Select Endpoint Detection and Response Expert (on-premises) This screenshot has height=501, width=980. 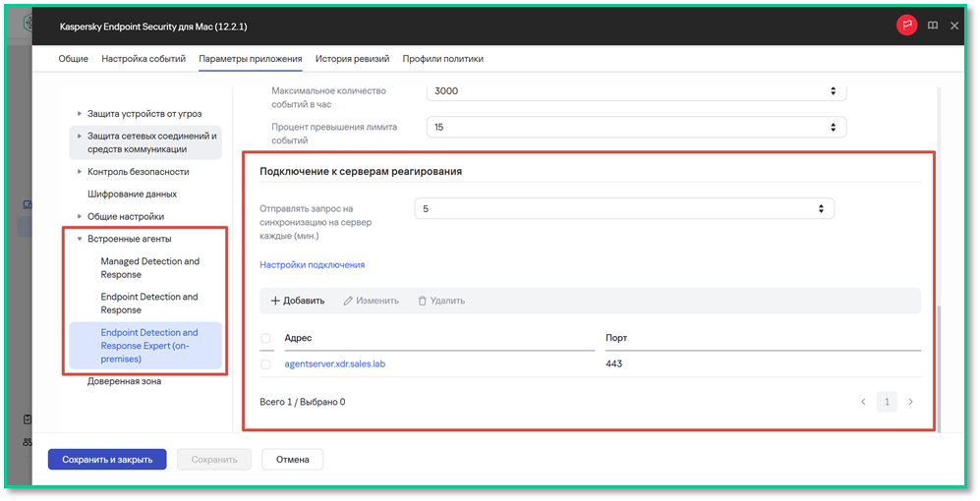(x=145, y=346)
